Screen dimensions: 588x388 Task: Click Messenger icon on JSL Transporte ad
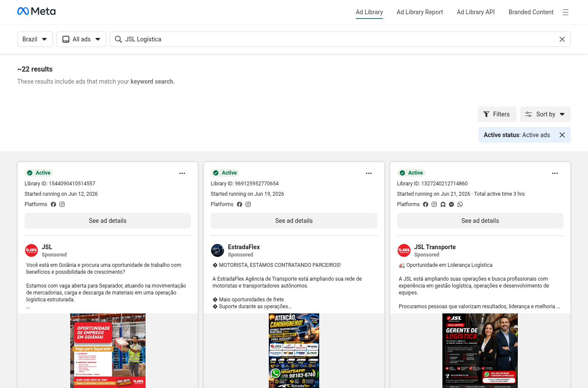click(451, 204)
